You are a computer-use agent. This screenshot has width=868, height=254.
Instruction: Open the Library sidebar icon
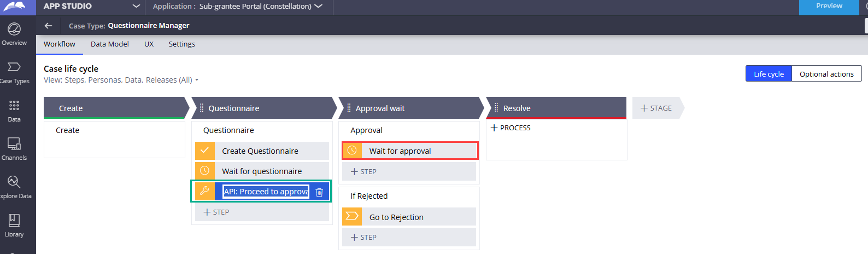(14, 225)
